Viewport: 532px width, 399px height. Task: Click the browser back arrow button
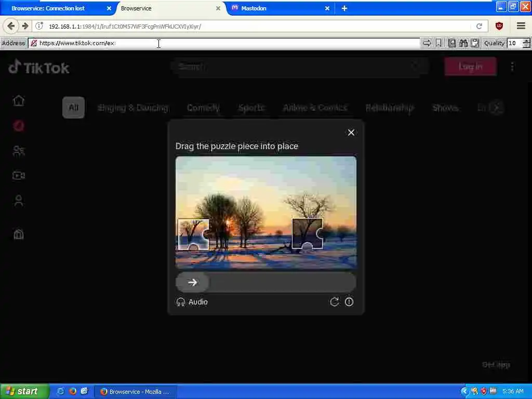(x=11, y=26)
